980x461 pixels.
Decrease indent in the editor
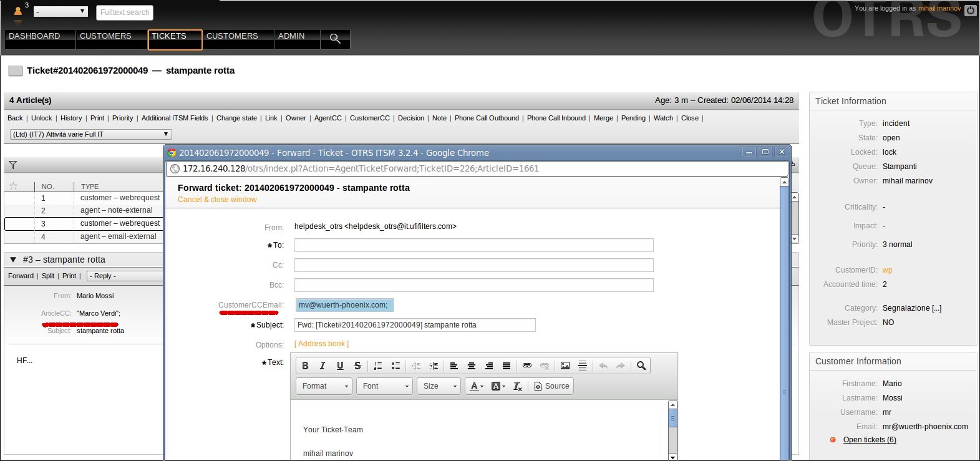pyautogui.click(x=416, y=366)
